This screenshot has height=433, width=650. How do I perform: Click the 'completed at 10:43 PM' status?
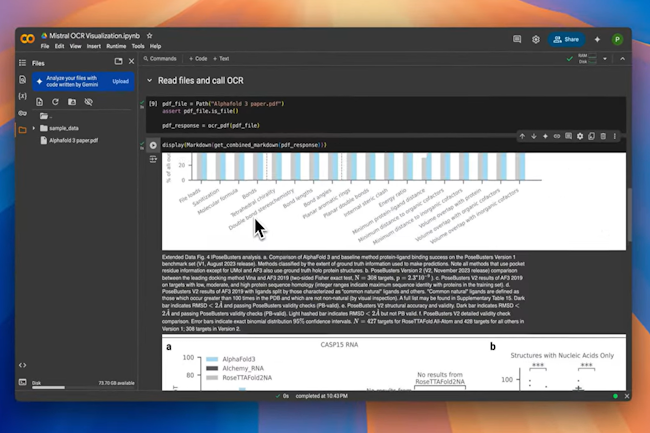(x=322, y=396)
